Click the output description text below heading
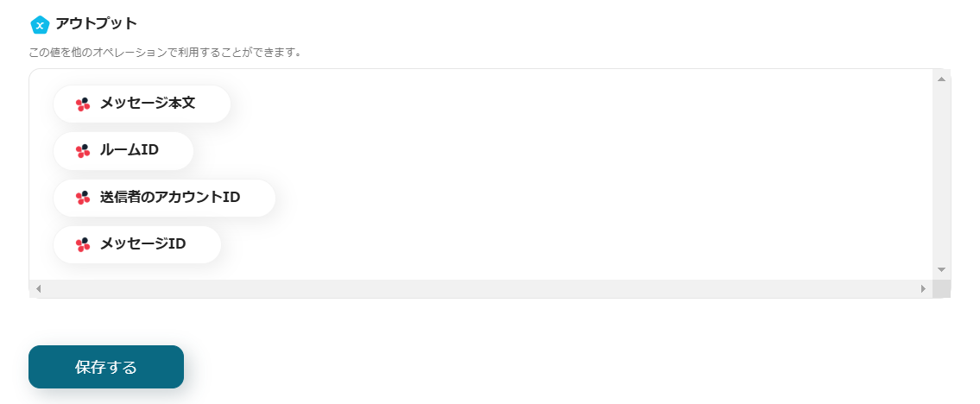980x404 pixels. tap(165, 52)
